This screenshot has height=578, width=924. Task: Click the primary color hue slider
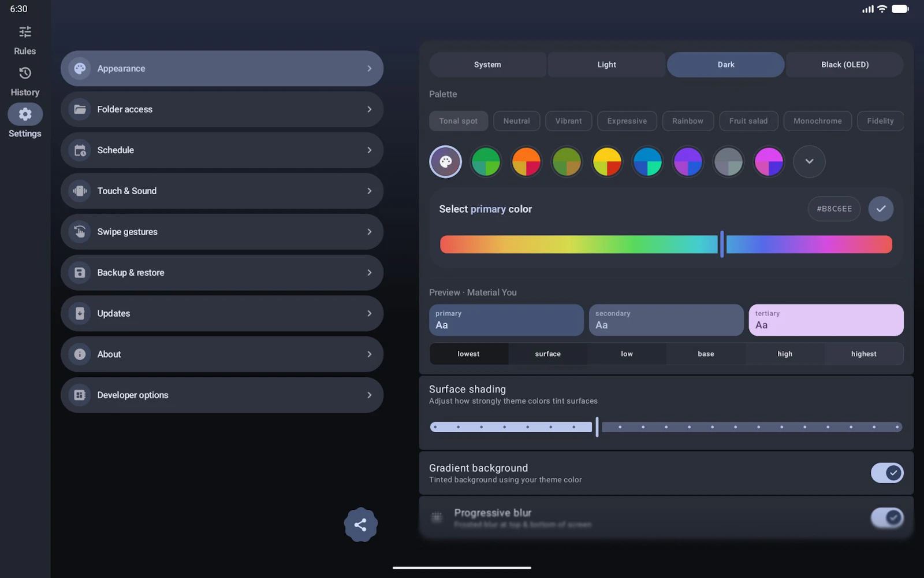click(666, 244)
